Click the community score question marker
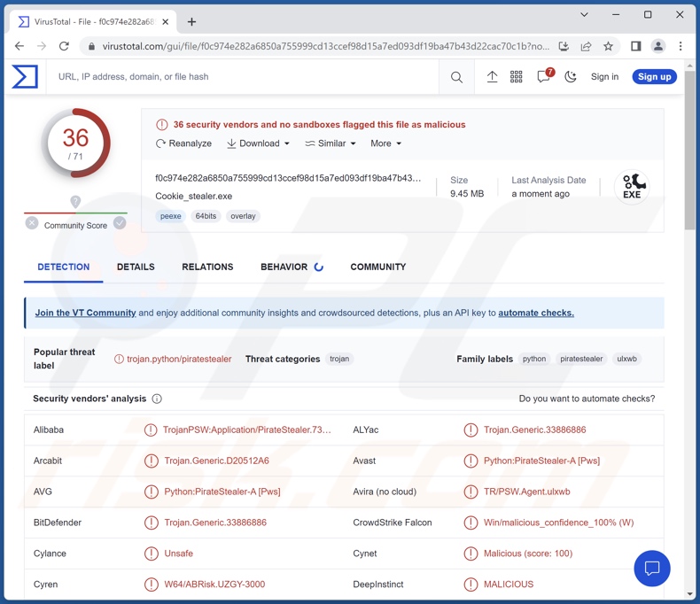 tap(75, 202)
